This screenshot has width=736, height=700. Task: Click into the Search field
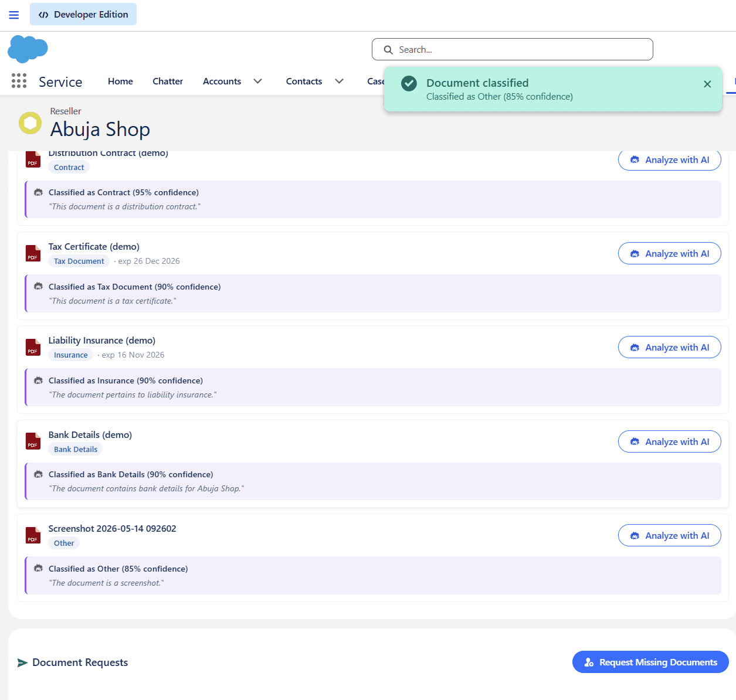pos(512,49)
